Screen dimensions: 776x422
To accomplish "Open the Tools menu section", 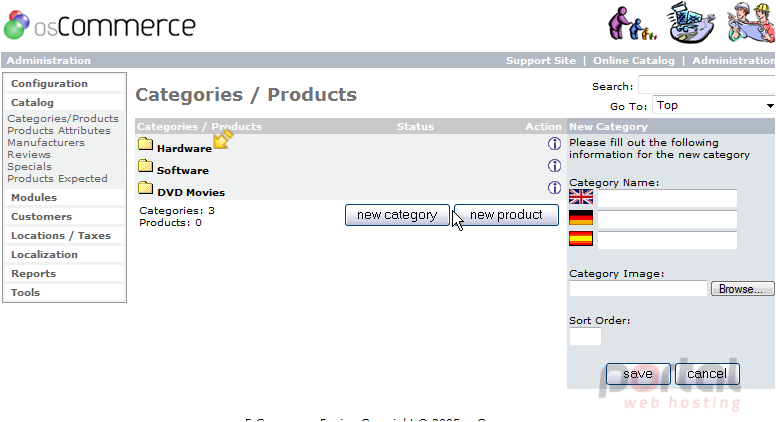I will (x=26, y=292).
